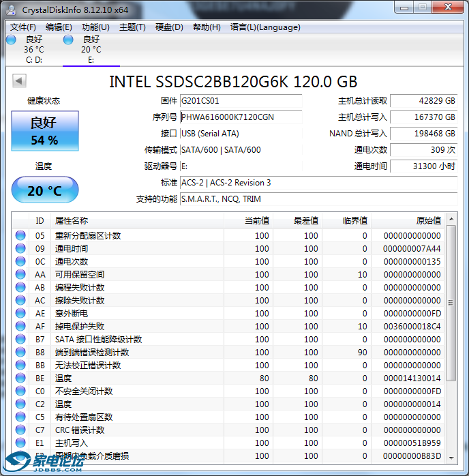Click the NAND writes value 198468 GB

424,134
